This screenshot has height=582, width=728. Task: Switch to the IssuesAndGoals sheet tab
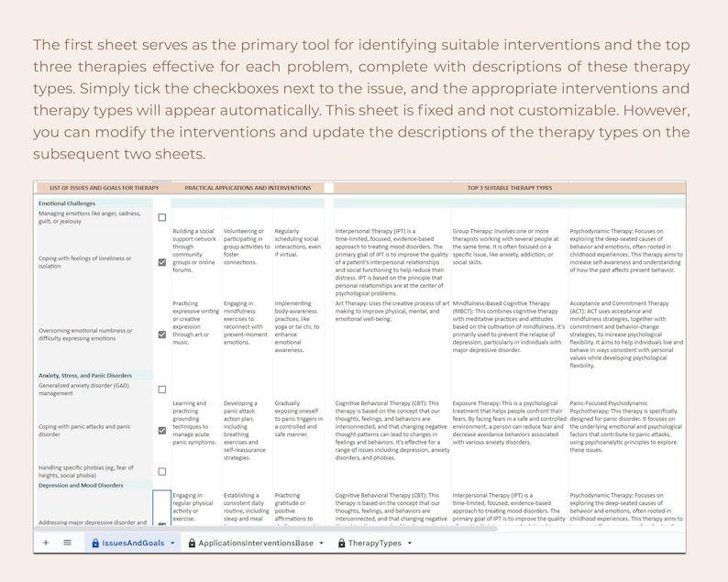pos(133,543)
